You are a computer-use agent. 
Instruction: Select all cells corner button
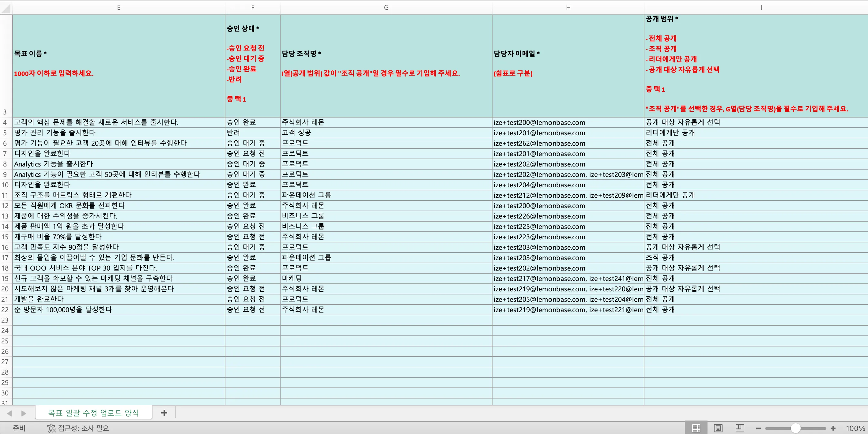coord(6,8)
